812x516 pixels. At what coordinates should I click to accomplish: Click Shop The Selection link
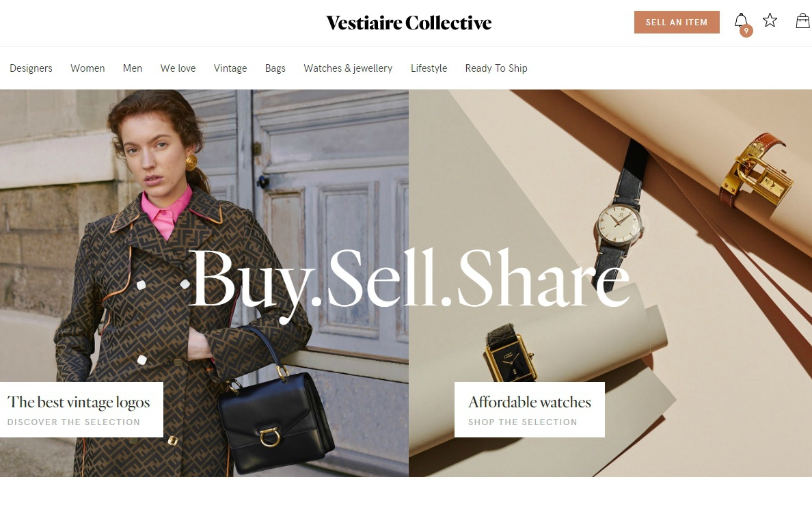[522, 422]
